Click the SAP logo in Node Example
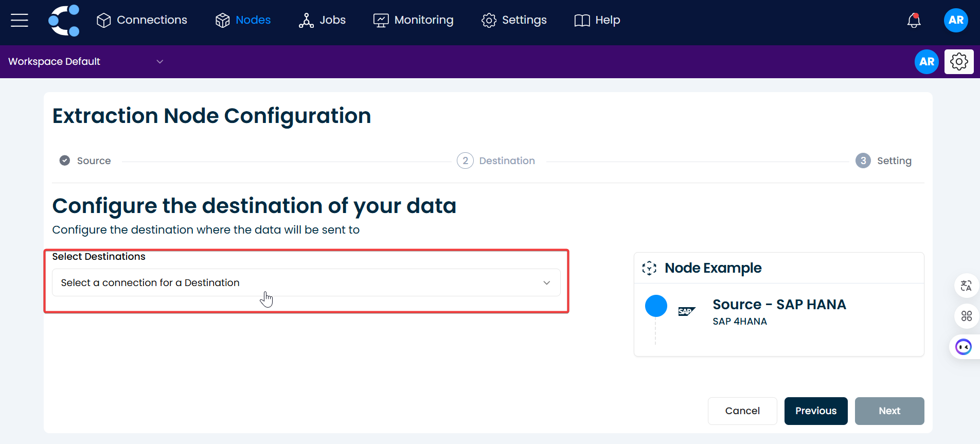 tap(686, 311)
